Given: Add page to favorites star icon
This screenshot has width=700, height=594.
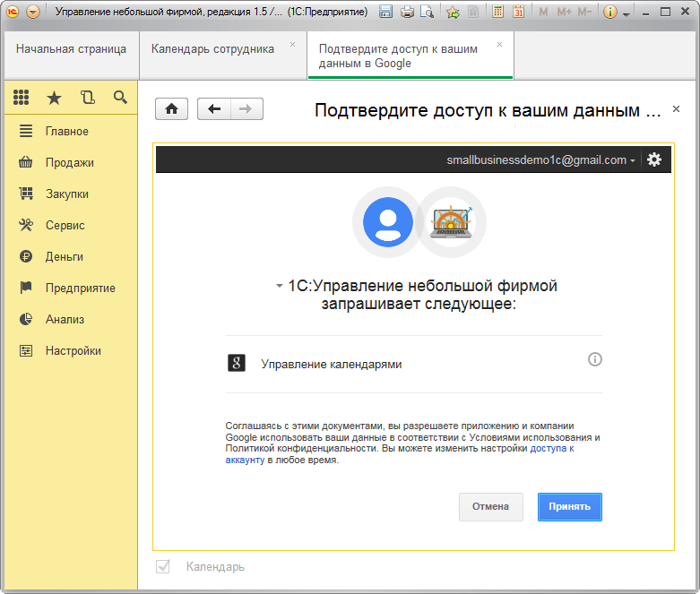Looking at the screenshot, I should (x=453, y=12).
